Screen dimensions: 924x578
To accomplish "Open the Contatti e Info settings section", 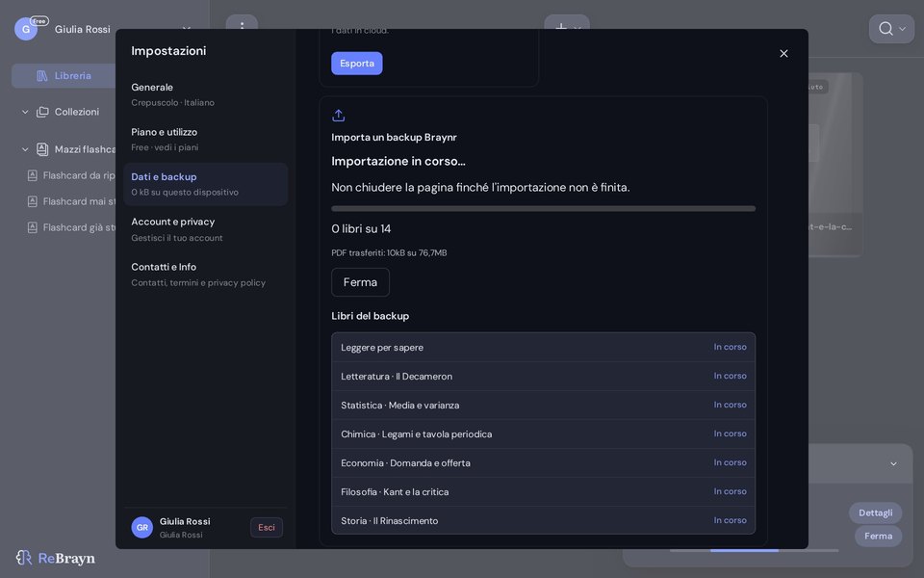I will [206, 275].
